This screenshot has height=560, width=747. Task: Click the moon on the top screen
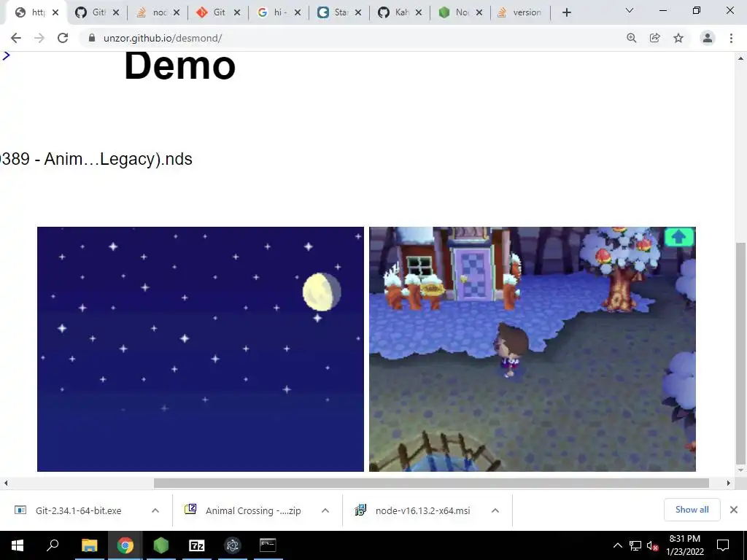[322, 292]
